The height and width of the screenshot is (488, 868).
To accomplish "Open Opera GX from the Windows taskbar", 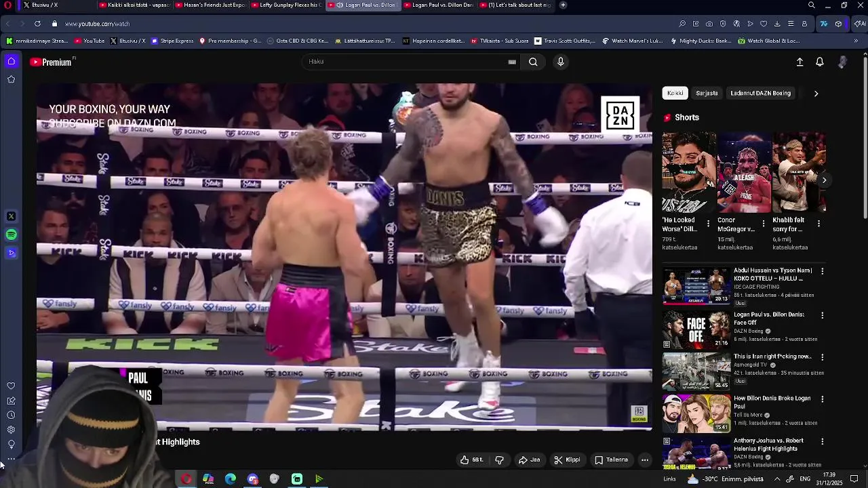I will click(x=186, y=479).
